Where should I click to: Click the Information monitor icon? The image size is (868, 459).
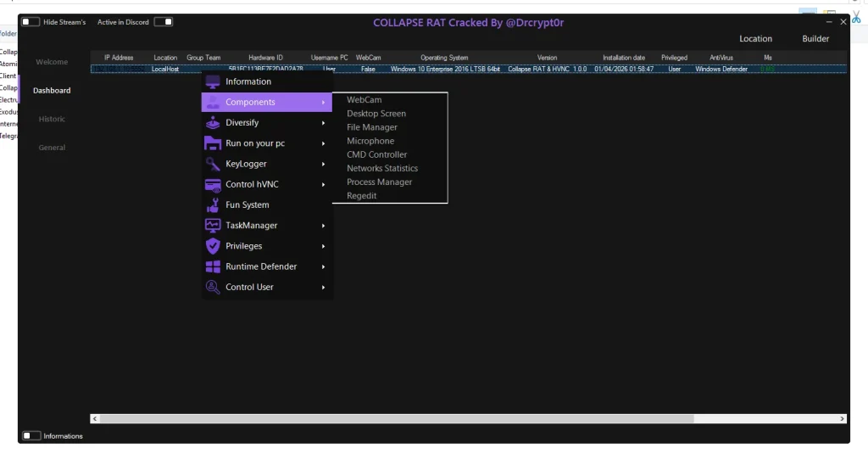pyautogui.click(x=212, y=81)
